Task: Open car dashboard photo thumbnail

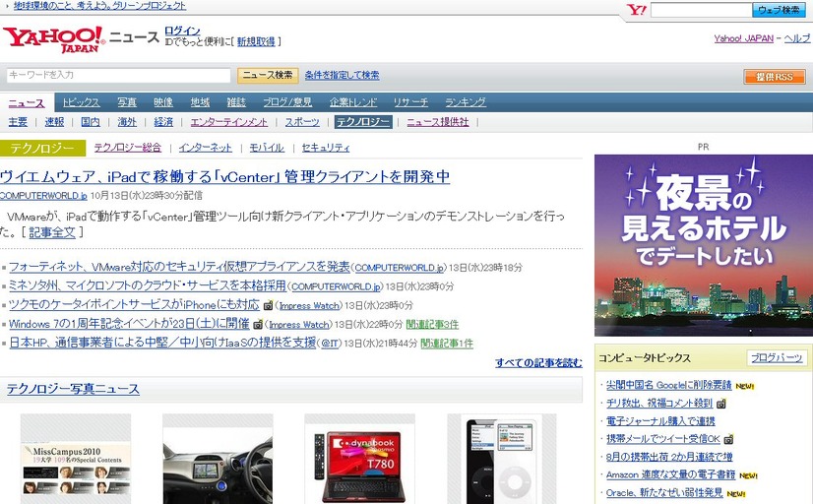Action: [x=218, y=459]
